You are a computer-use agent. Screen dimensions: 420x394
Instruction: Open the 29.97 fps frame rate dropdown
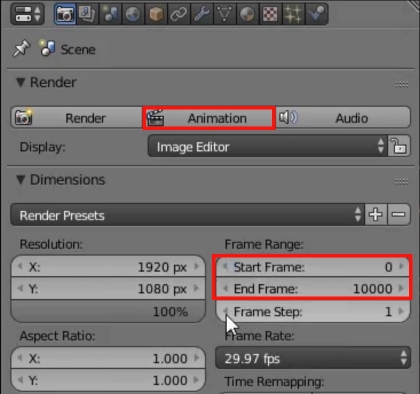313,358
